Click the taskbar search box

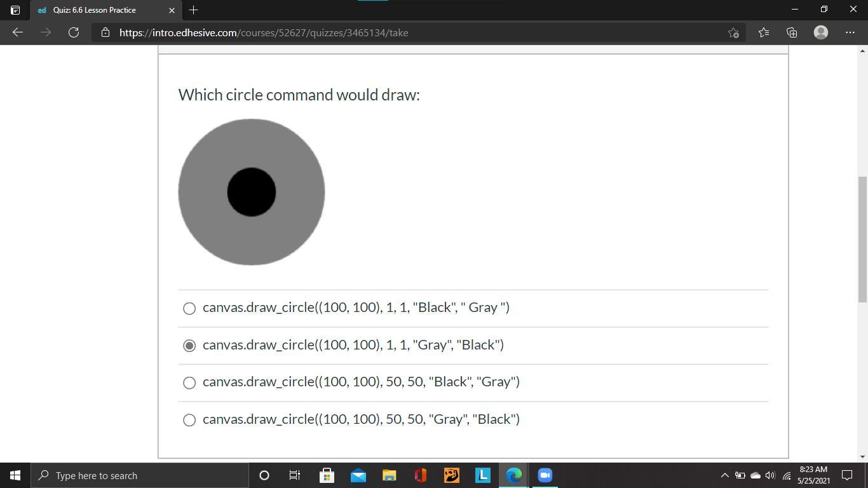(139, 475)
